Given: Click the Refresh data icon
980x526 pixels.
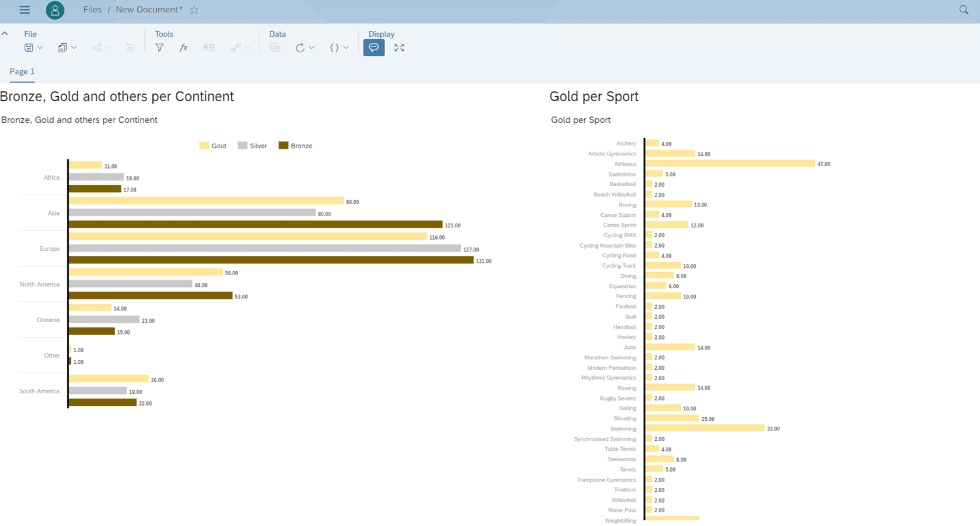Looking at the screenshot, I should [300, 48].
